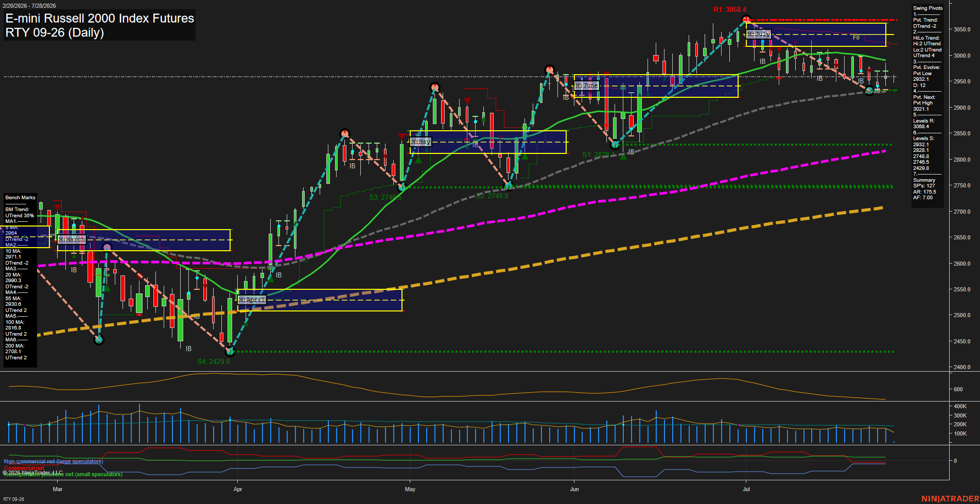
Task: Click the E-mini Russell 2000 chart title
Action: 100,19
